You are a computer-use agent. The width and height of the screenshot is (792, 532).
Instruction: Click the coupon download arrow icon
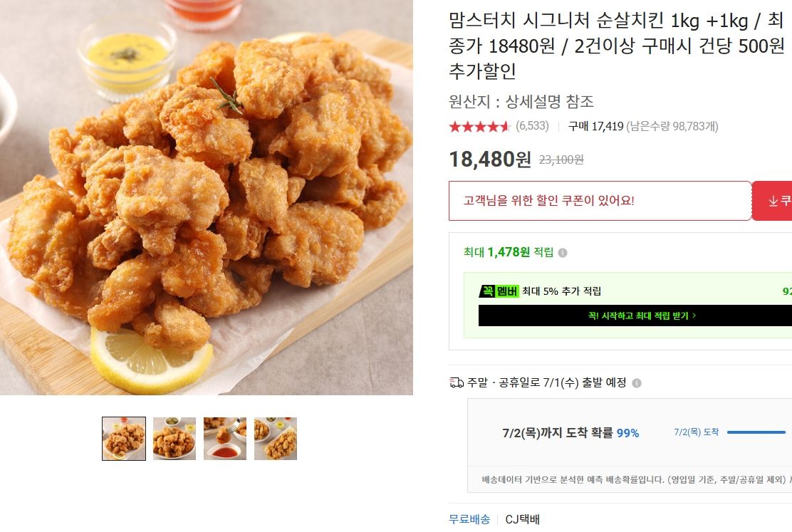point(772,201)
